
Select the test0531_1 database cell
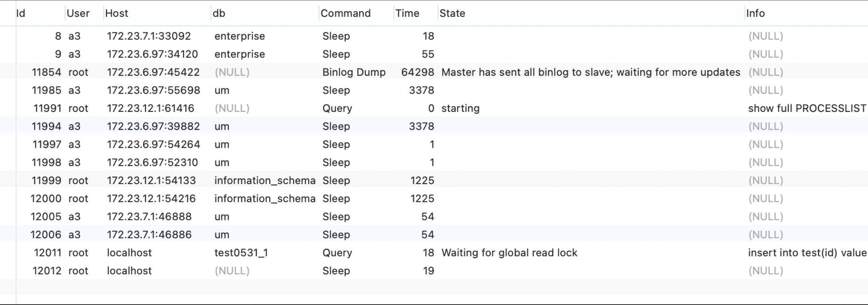click(241, 253)
